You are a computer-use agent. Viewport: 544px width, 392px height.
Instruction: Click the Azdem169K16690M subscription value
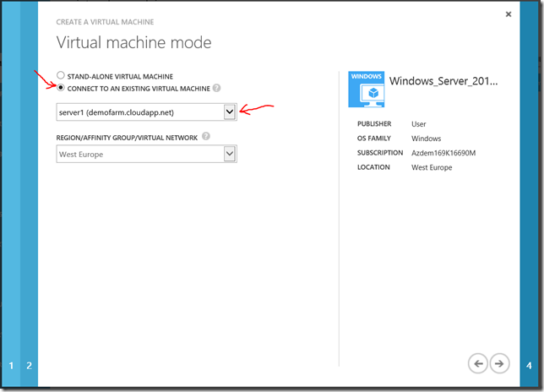443,153
